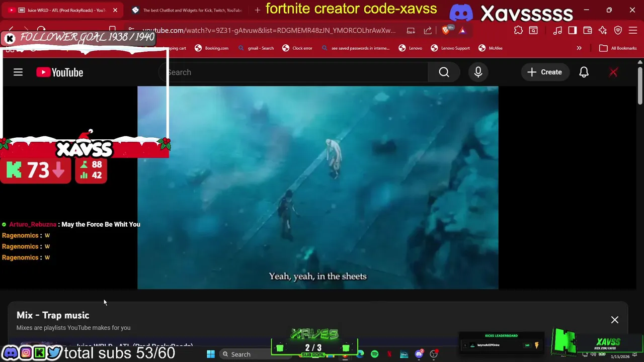Switch to The best ChatBot and Widgets tab
This screenshot has height=362, width=644.
pos(187,10)
